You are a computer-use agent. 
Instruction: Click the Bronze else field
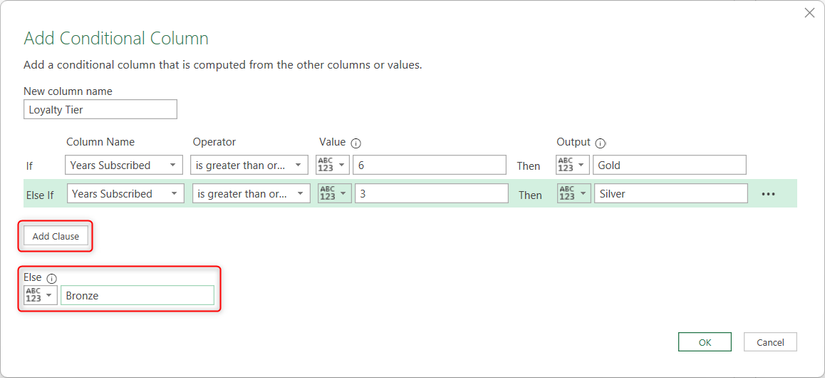[137, 295]
